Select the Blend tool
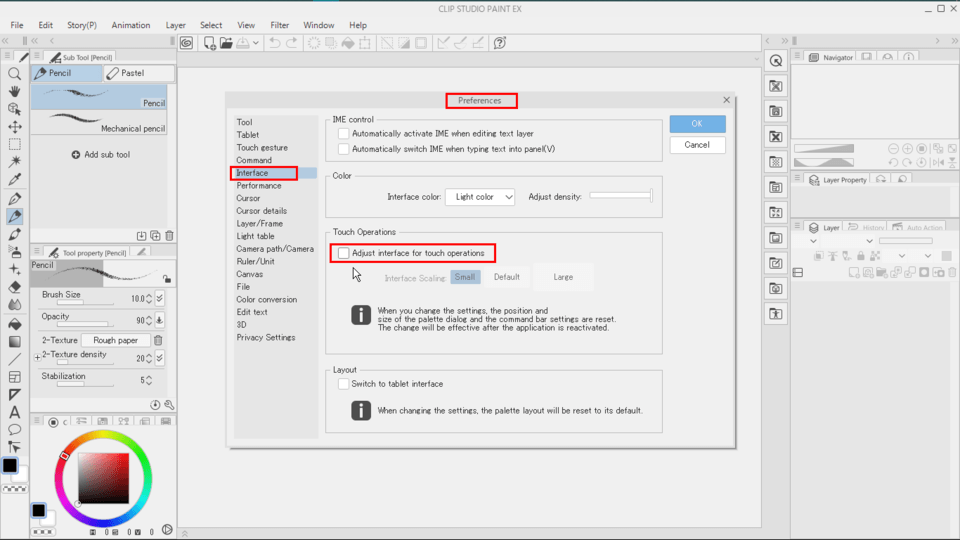Viewport: 960px width, 540px height. click(x=14, y=304)
